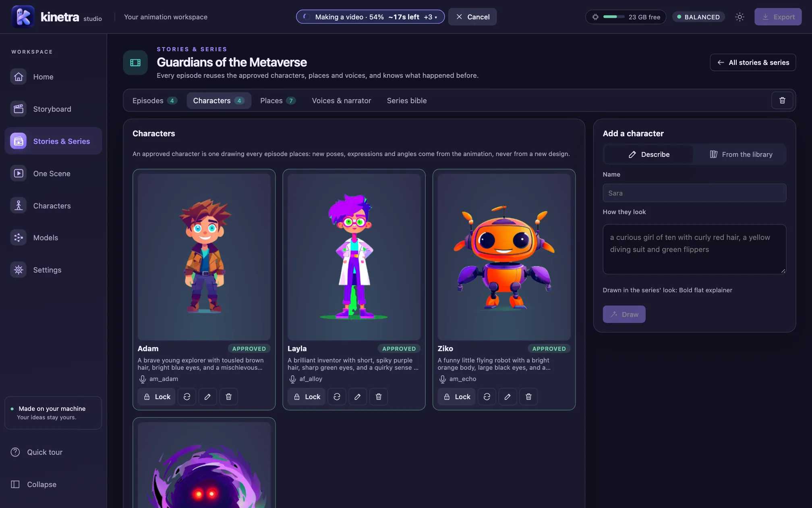Delete the Adam character

tap(228, 397)
